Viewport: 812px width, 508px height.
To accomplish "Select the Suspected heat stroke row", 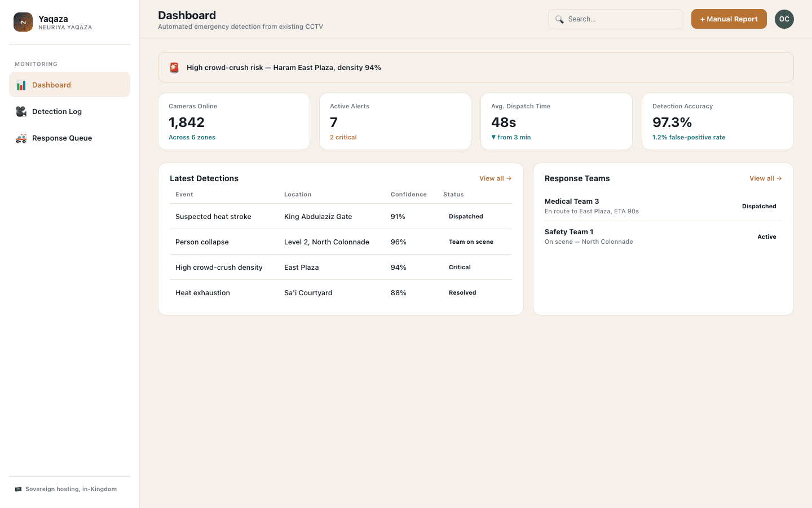I will point(341,217).
